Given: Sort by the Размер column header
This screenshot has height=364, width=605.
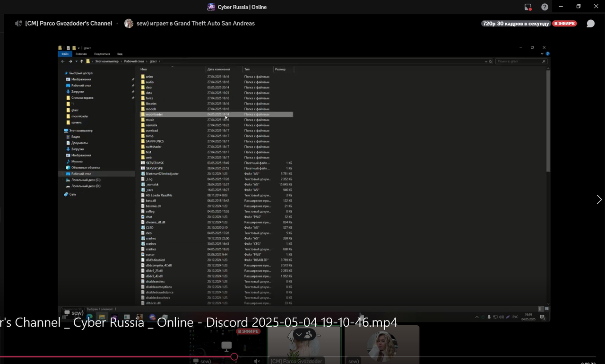Looking at the screenshot, I should (x=284, y=69).
